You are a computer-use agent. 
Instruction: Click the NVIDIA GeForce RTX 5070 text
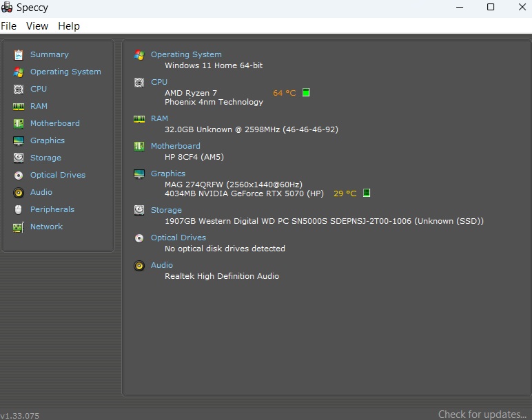point(244,193)
